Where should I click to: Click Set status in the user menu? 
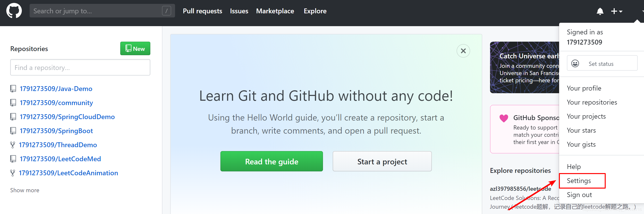[x=602, y=63]
